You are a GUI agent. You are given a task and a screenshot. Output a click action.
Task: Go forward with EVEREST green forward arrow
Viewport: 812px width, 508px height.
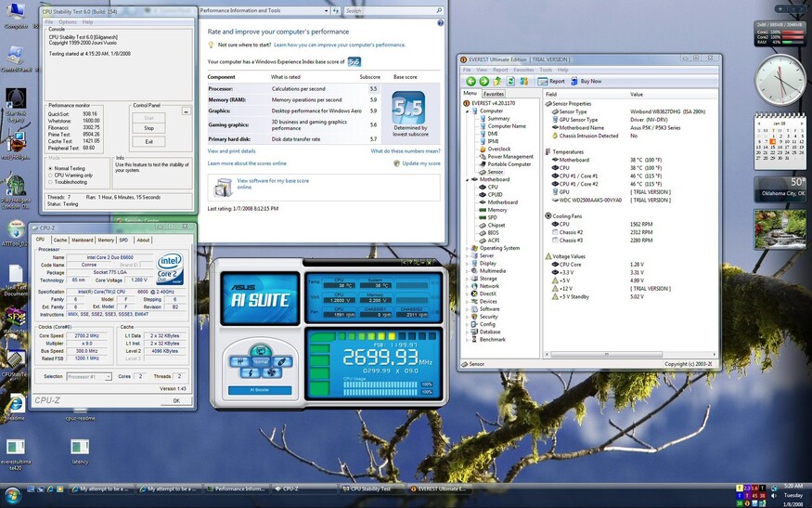(x=483, y=82)
